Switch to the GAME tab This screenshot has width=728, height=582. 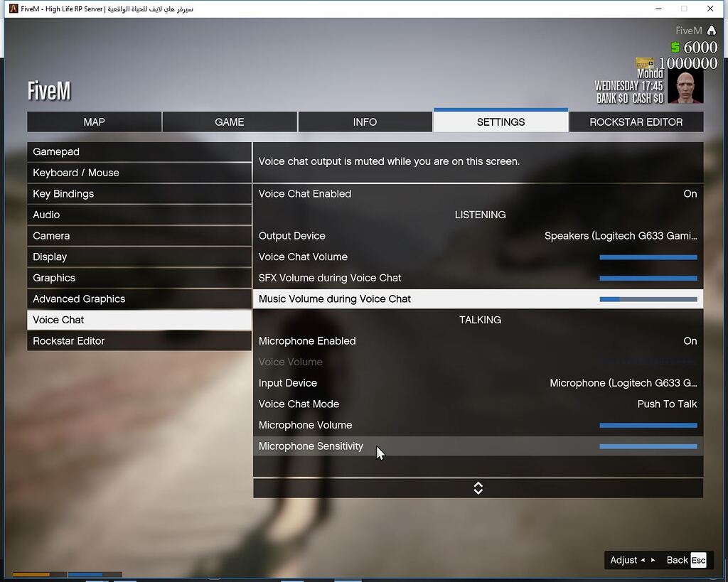[x=230, y=122]
